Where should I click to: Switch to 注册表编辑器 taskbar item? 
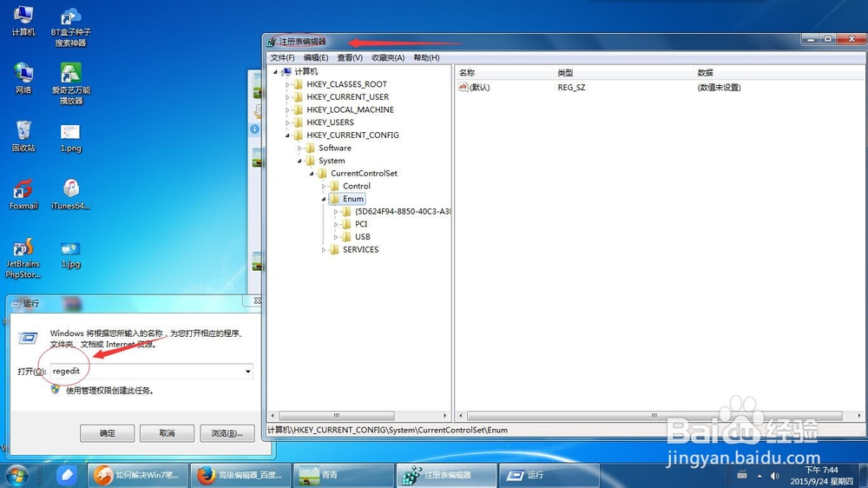(x=446, y=475)
